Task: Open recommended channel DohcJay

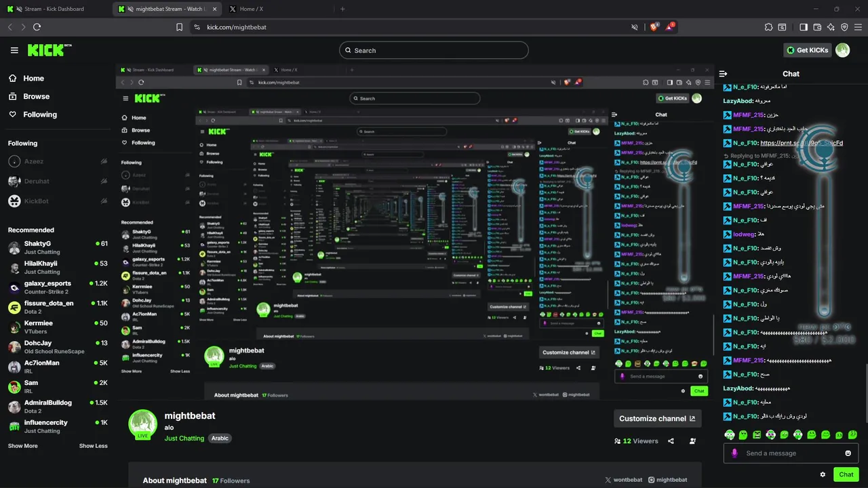Action: tap(58, 347)
